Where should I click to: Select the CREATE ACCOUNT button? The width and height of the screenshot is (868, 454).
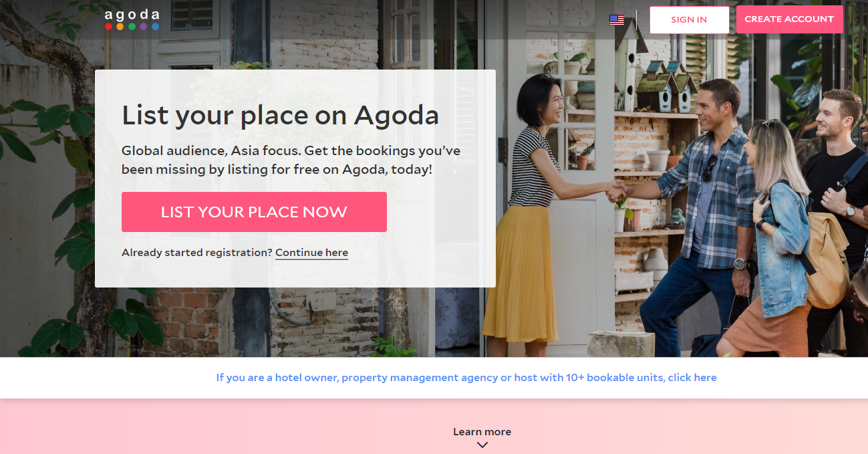tap(789, 19)
